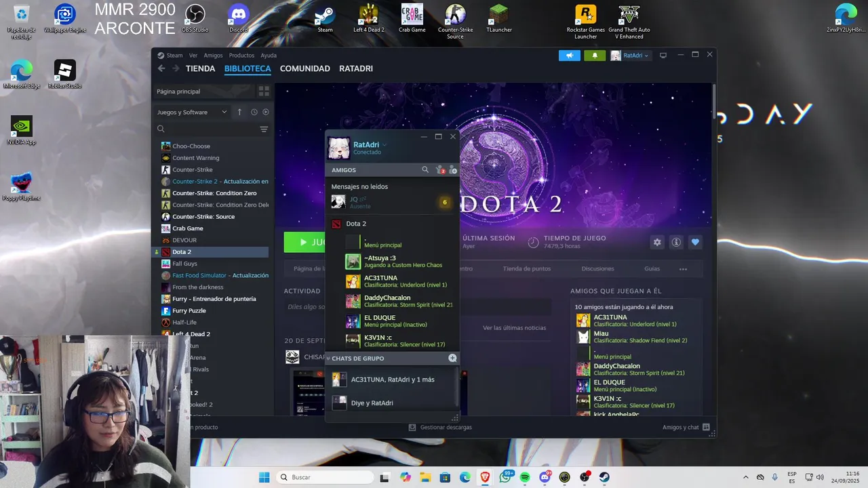This screenshot has width=868, height=488.
Task: Open the Ayuda menu
Action: (269, 56)
